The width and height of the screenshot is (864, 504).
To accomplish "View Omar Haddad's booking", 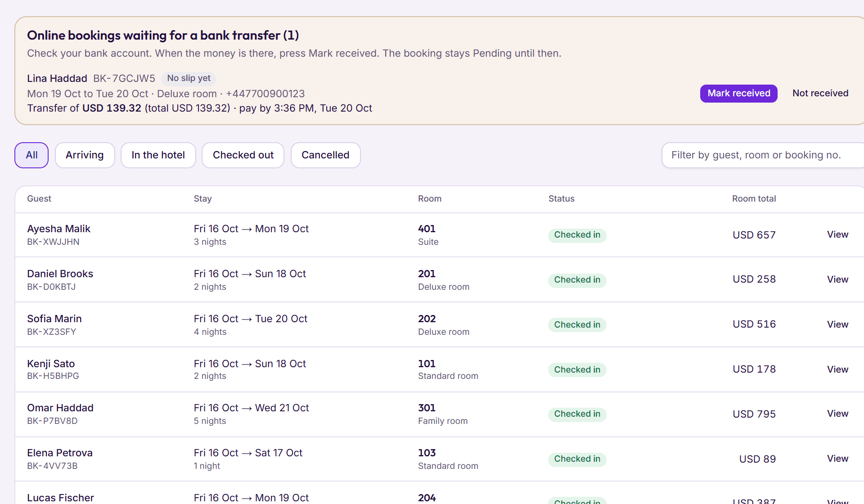I will (837, 414).
